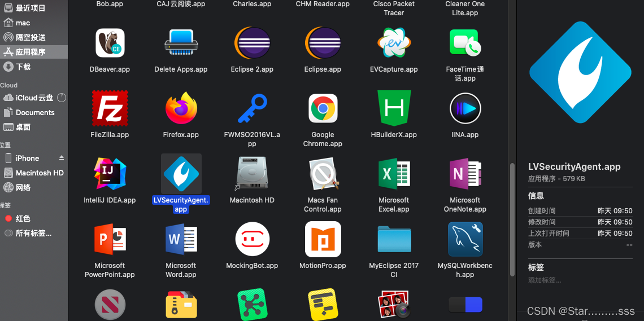Click the large LVSecurityAgent preview image
Viewport: 644px width, 321px height.
coord(580,73)
